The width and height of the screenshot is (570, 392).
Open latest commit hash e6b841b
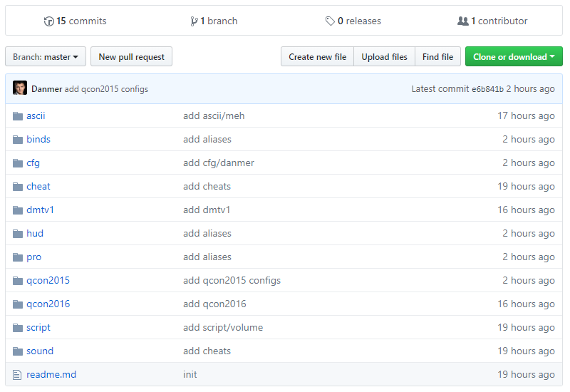click(x=487, y=89)
